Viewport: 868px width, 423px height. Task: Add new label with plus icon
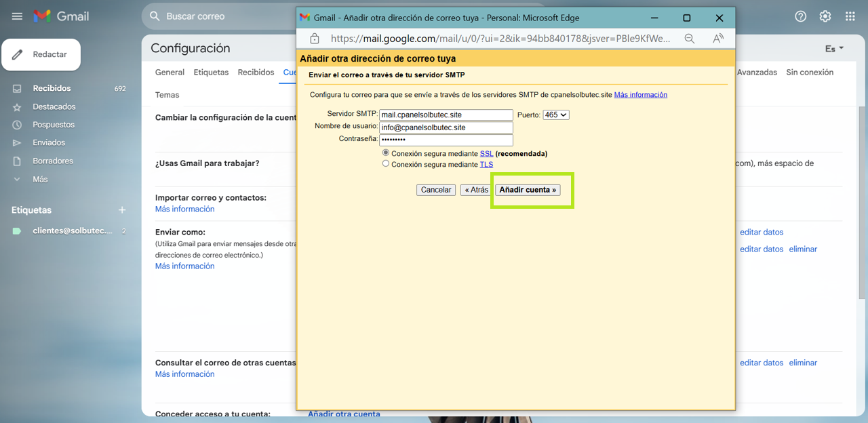click(x=122, y=210)
